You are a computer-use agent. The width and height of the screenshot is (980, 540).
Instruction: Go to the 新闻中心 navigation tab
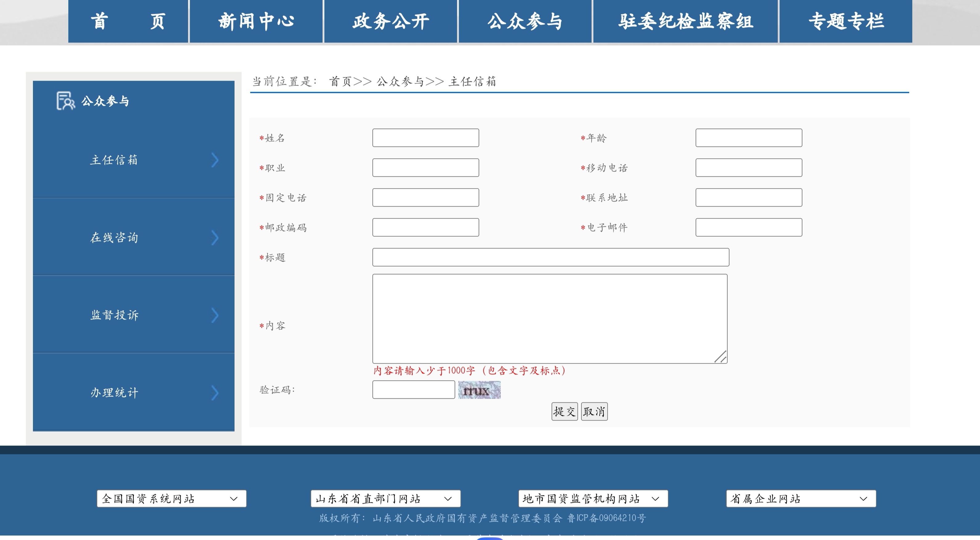pos(256,21)
